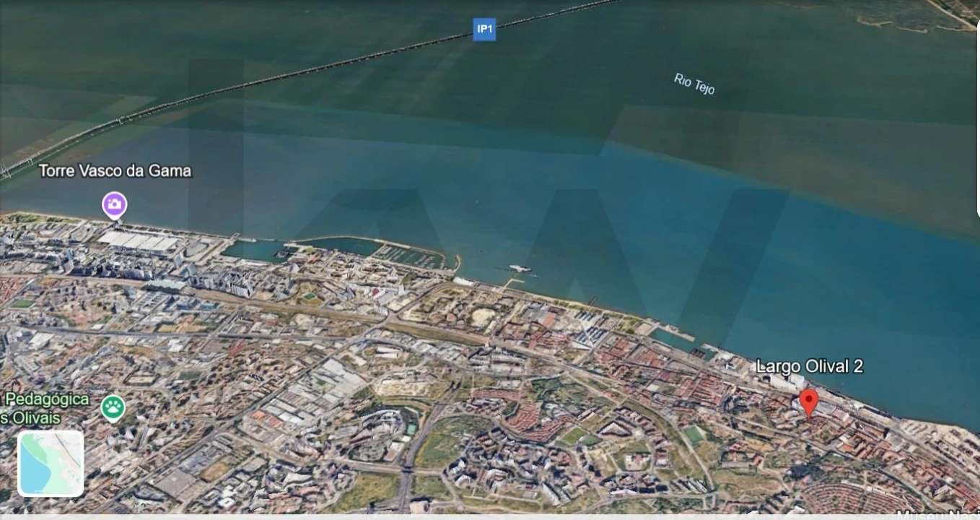The width and height of the screenshot is (980, 520).
Task: Click the partial Museu label at bottom right
Action: [937, 514]
